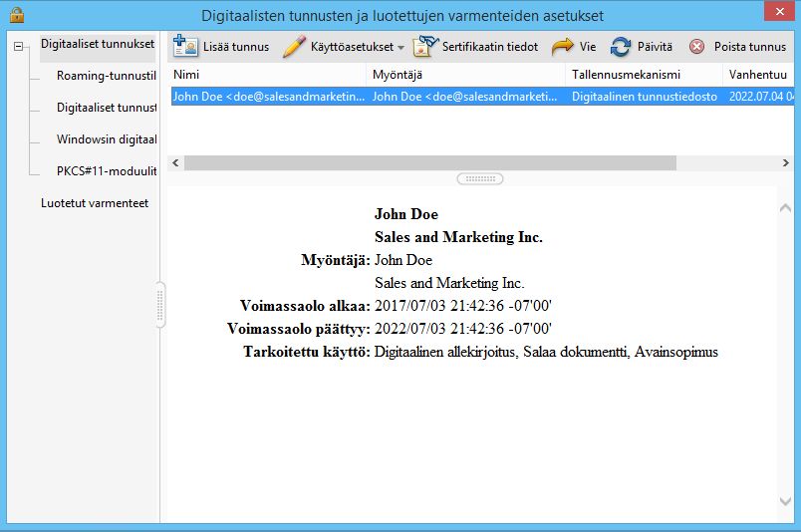Click the Lisää tunnus button label
801x532 pixels.
(x=236, y=47)
